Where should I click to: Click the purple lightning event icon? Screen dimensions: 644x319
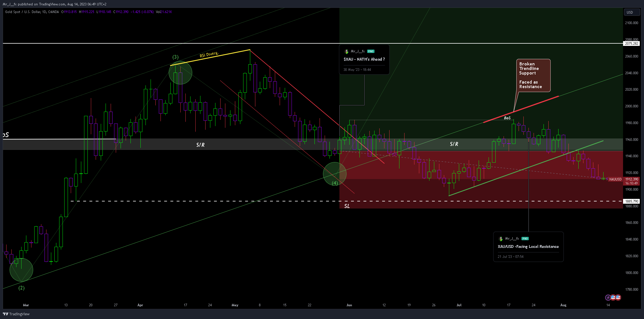click(607, 297)
